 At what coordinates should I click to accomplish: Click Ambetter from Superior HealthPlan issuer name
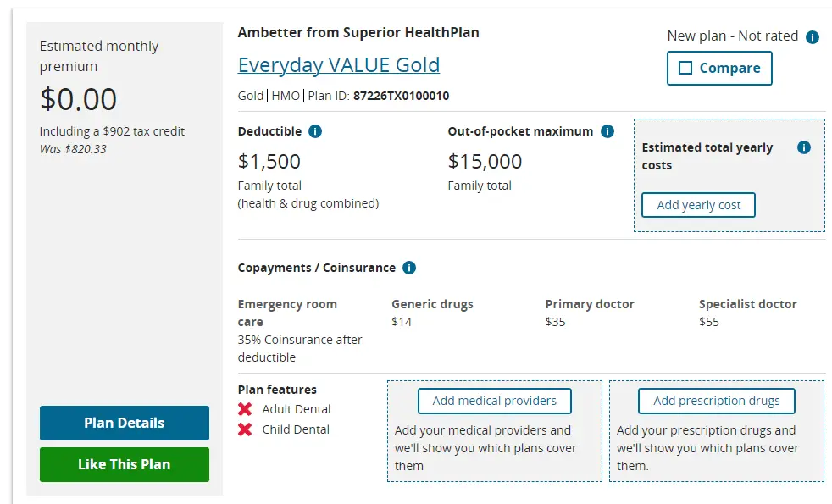(x=358, y=33)
